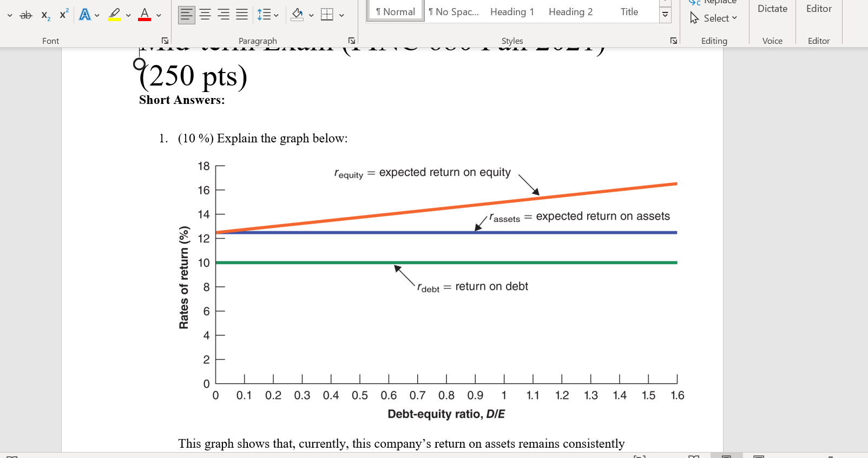This screenshot has width=868, height=458.
Task: Select the graph image in the document
Action: coord(431,291)
